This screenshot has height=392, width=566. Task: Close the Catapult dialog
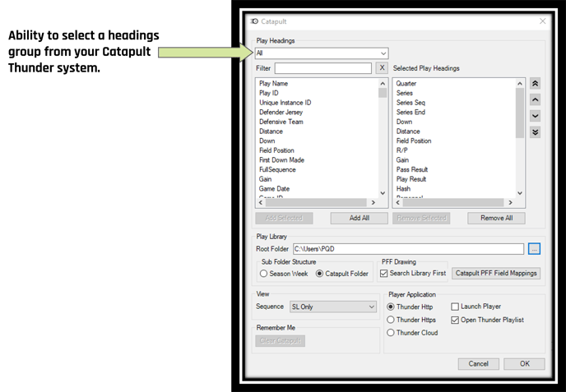pyautogui.click(x=542, y=21)
